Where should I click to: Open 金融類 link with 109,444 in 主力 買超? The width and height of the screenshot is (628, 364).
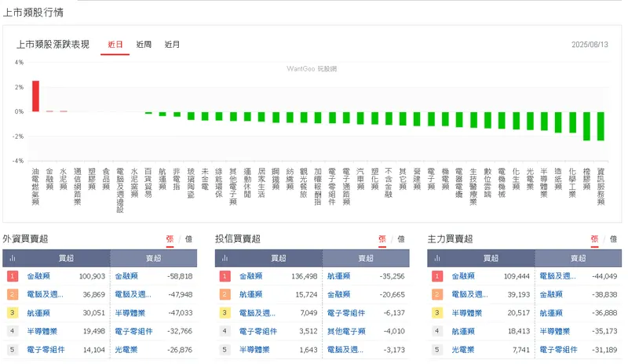tap(463, 276)
